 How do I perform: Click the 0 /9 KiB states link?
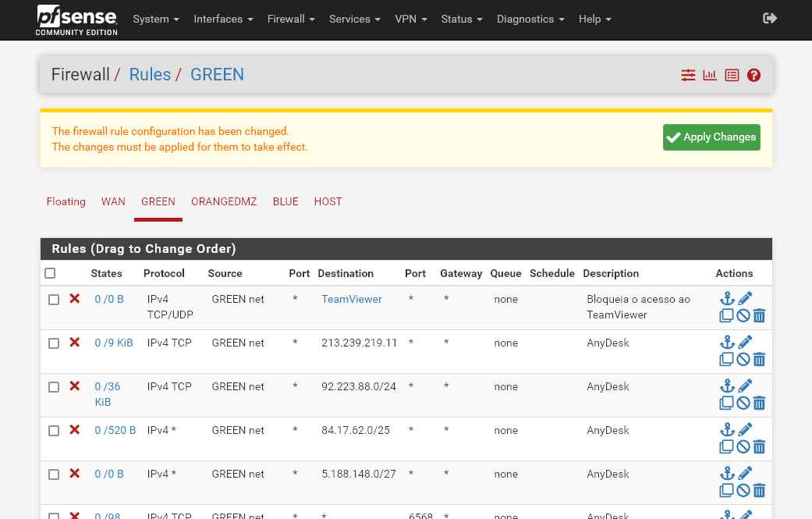114,343
